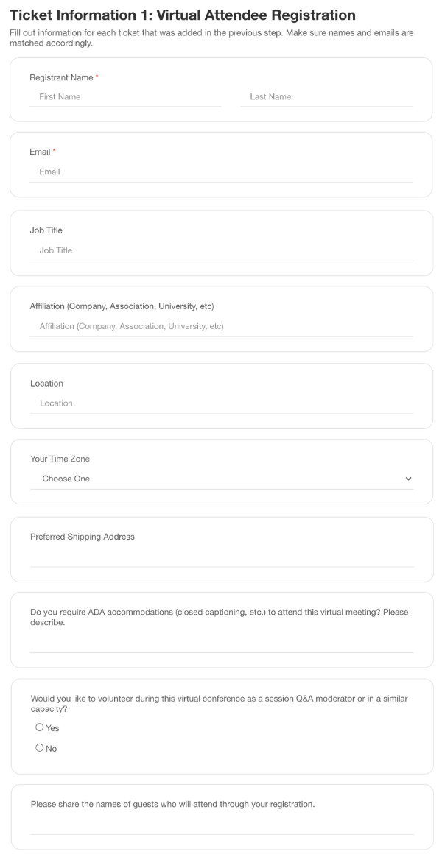Click the Location label text
The image size is (442, 868).
click(46, 384)
